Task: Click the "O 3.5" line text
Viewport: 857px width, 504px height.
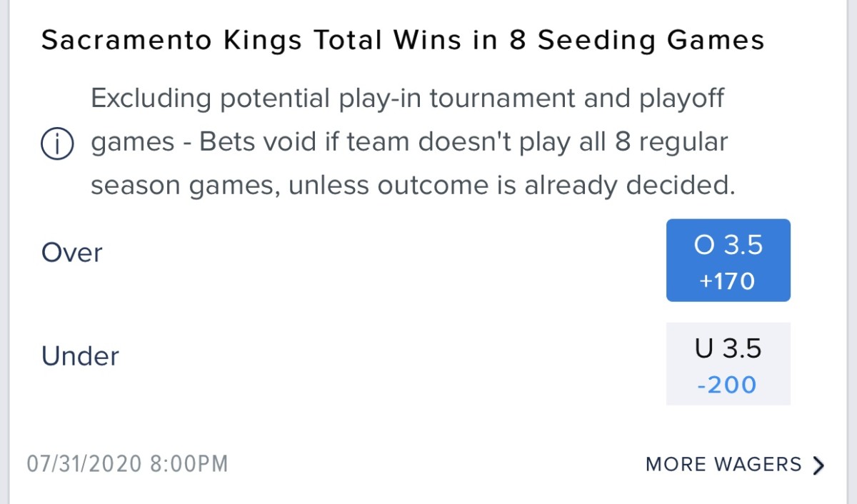Action: (728, 245)
